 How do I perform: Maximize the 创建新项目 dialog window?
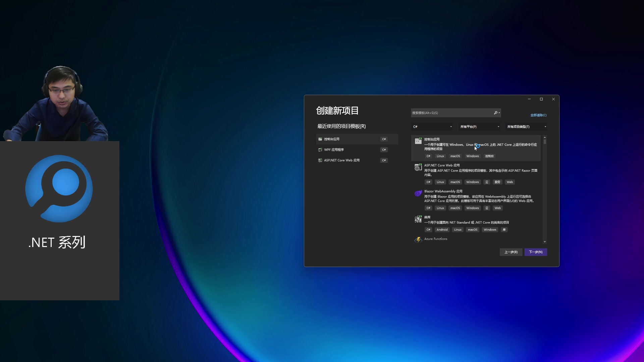[541, 99]
